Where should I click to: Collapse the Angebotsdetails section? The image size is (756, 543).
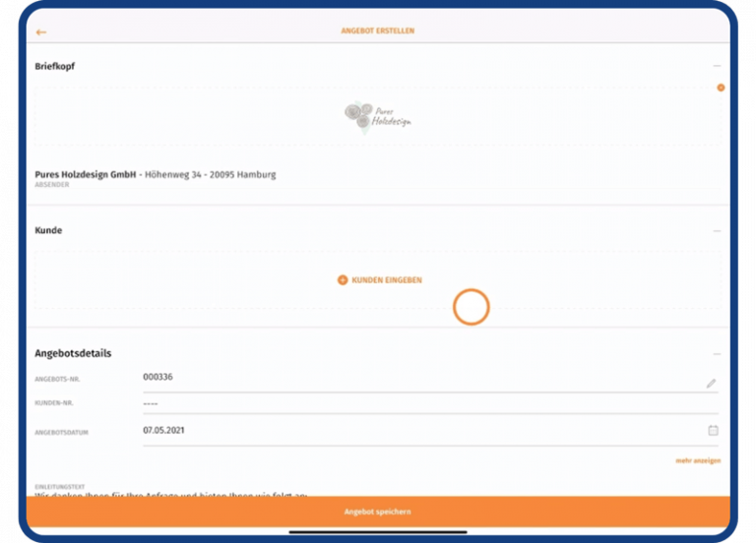pos(717,353)
